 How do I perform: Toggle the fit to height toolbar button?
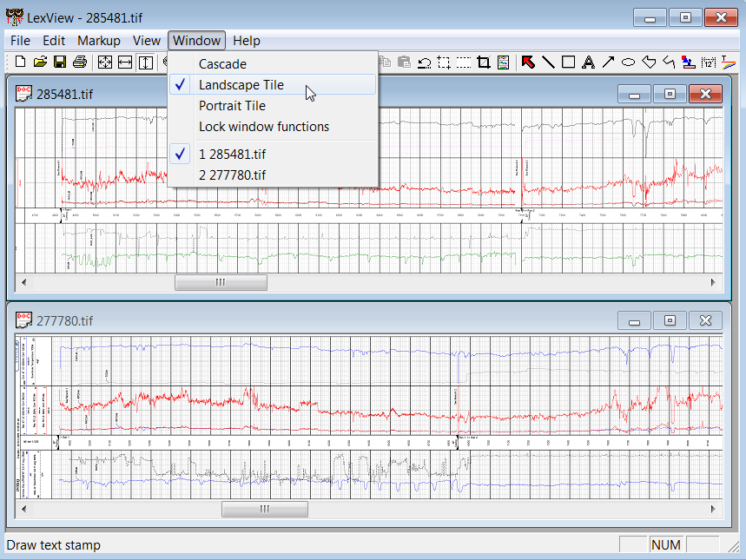tap(146, 63)
